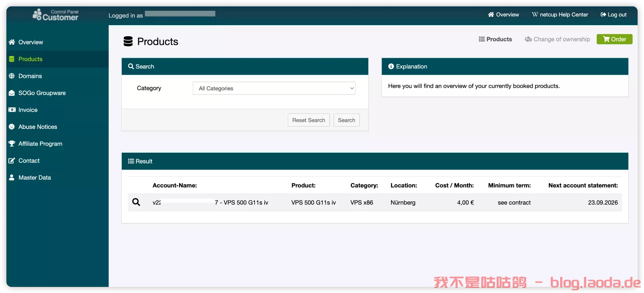Viewport: 644px width, 293px height.
Task: Log out using the top-right link
Action: [613, 15]
